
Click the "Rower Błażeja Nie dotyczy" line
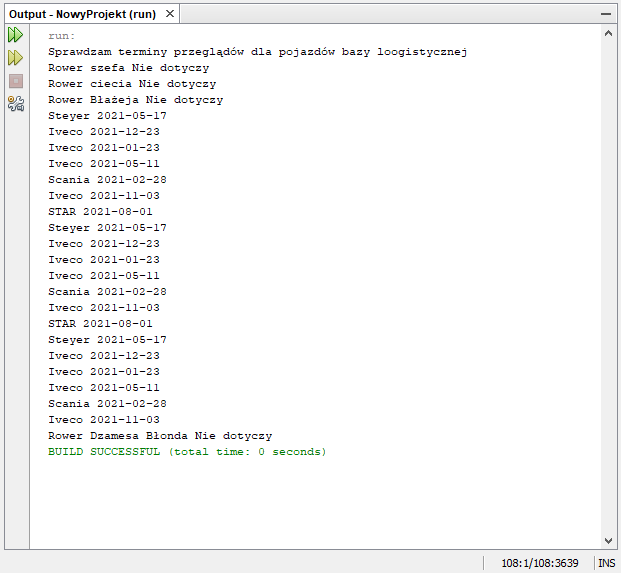click(x=135, y=100)
